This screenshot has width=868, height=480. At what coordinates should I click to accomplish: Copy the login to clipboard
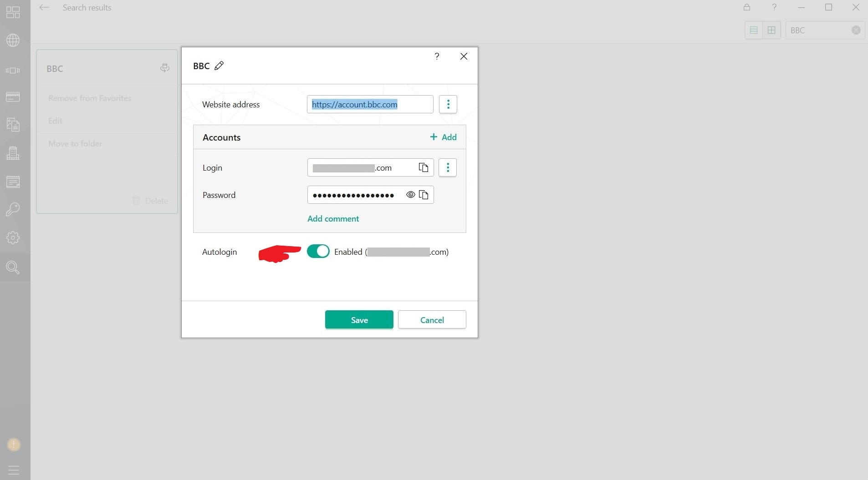tap(424, 167)
